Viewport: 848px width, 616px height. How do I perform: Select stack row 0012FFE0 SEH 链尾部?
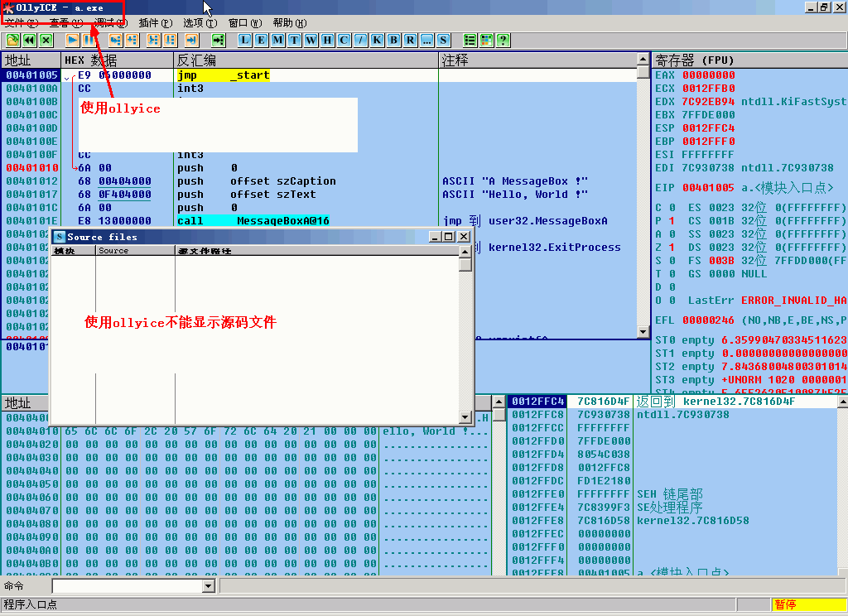coord(672,493)
